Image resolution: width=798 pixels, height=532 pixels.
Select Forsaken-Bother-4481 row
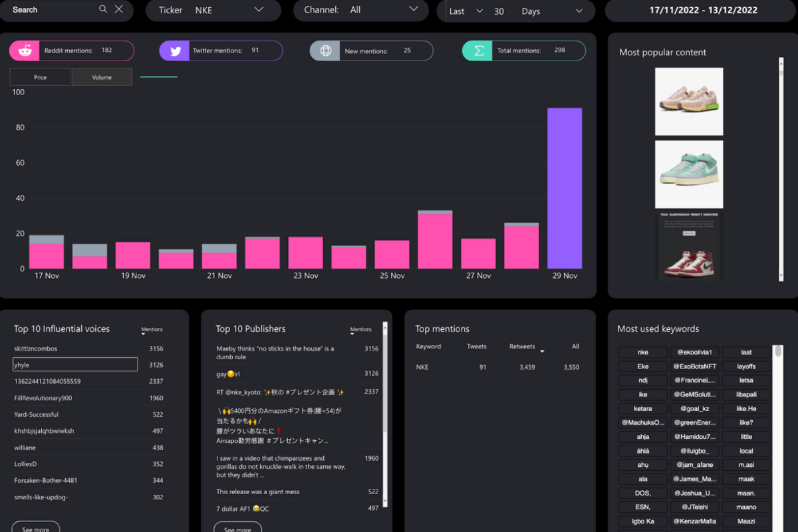click(88, 480)
